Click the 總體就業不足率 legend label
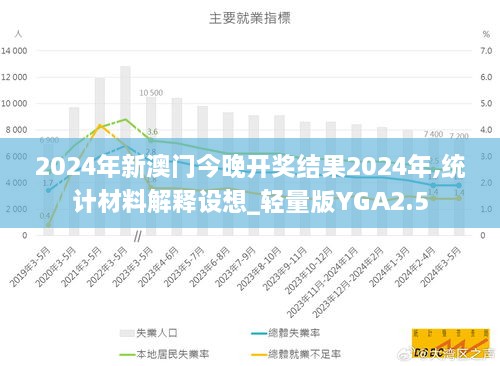This screenshot has height=366, width=500. click(304, 354)
